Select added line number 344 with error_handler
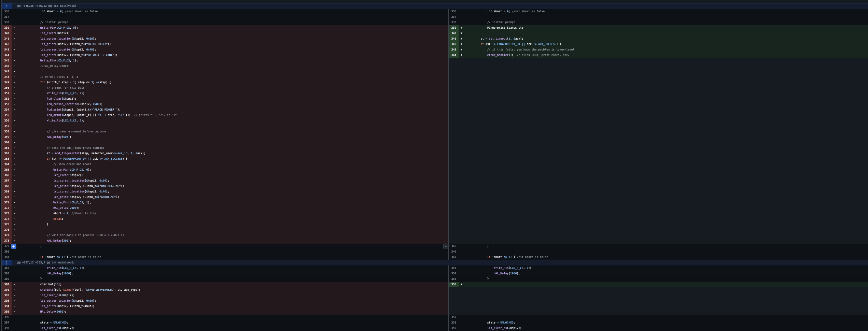The width and height of the screenshot is (868, 331). point(453,55)
